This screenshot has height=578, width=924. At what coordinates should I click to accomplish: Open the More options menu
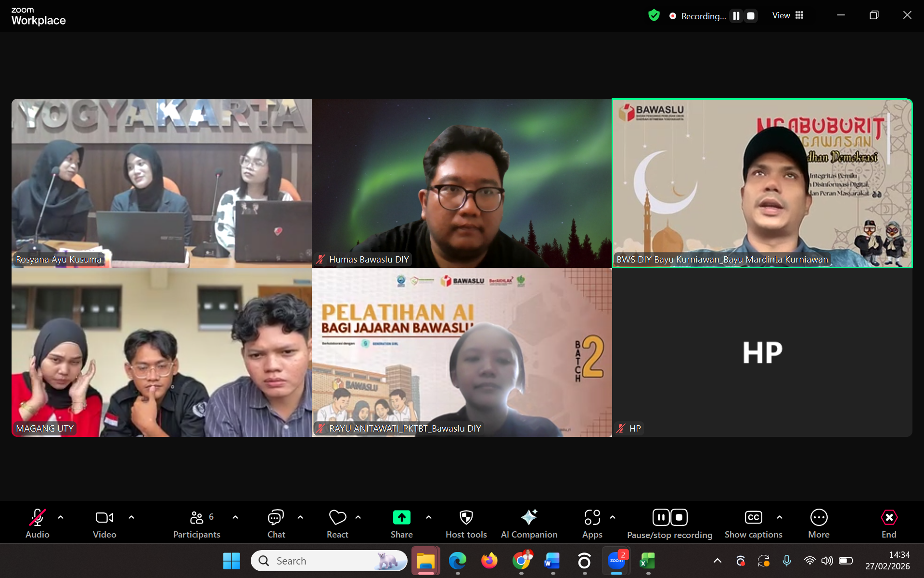coord(819,524)
